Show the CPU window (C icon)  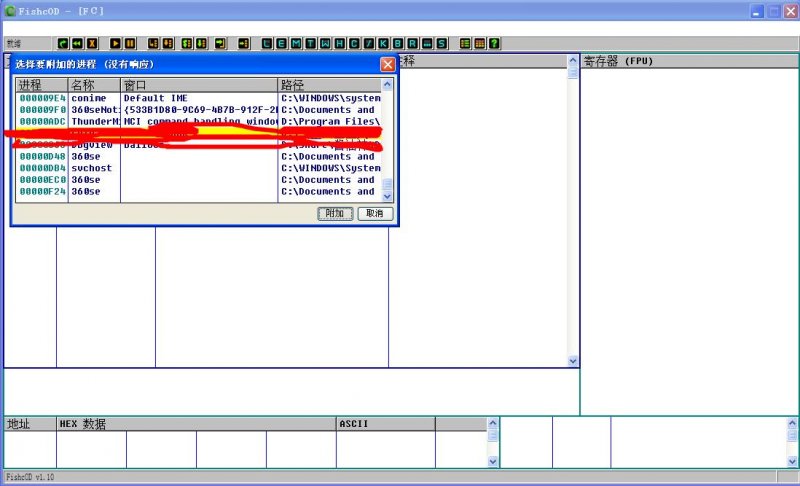pos(354,43)
